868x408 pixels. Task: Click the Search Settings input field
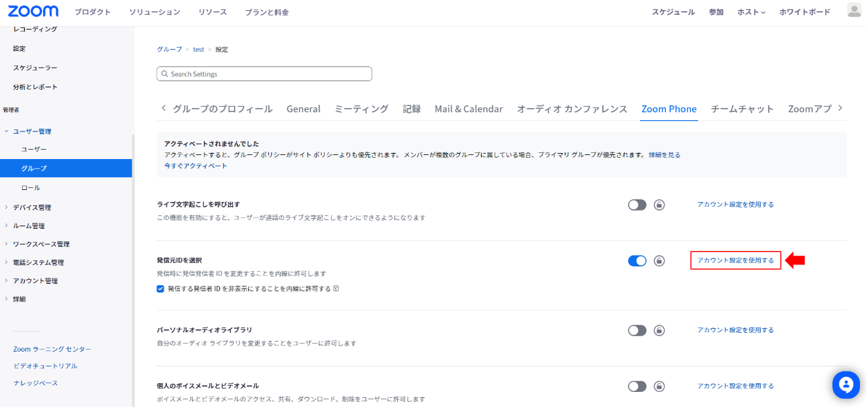coord(264,74)
